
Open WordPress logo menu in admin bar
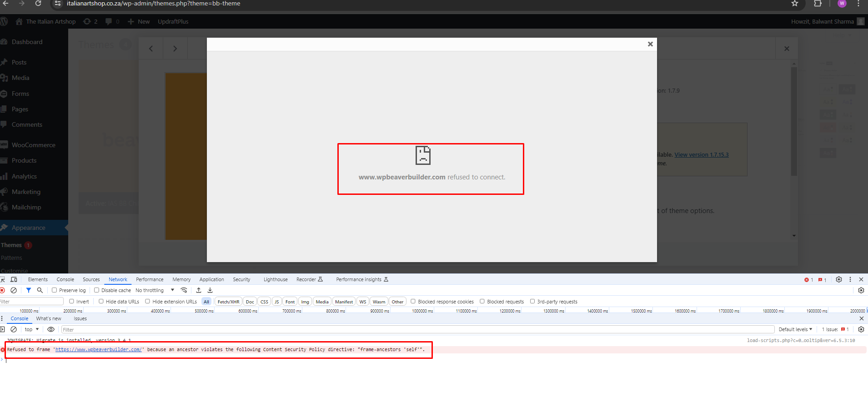4,21
